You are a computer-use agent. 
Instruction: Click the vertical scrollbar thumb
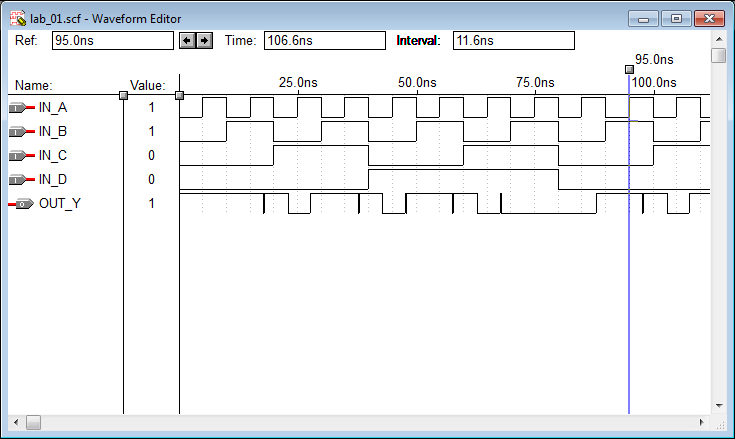[719, 55]
